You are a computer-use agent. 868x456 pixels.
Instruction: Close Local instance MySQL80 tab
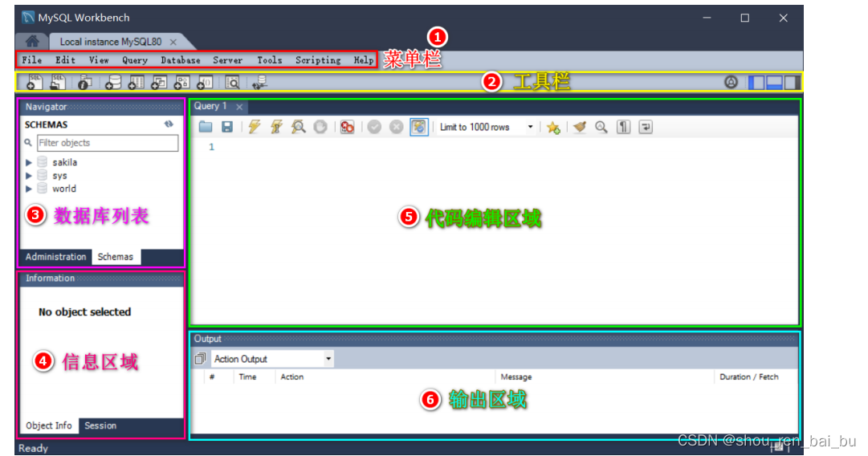tap(173, 42)
